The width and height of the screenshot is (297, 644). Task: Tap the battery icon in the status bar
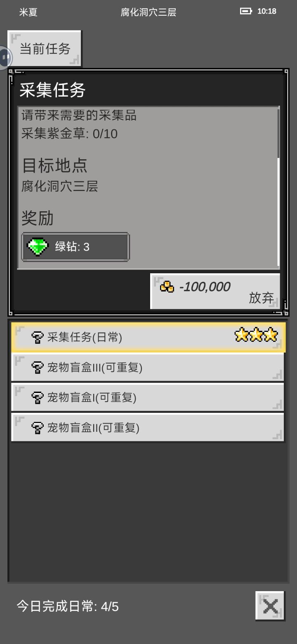point(246,11)
